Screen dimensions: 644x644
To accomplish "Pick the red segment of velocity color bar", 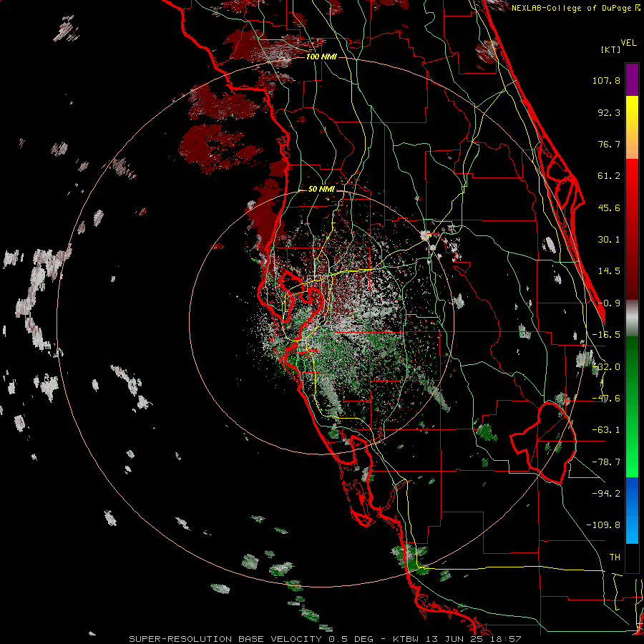I will (632, 229).
